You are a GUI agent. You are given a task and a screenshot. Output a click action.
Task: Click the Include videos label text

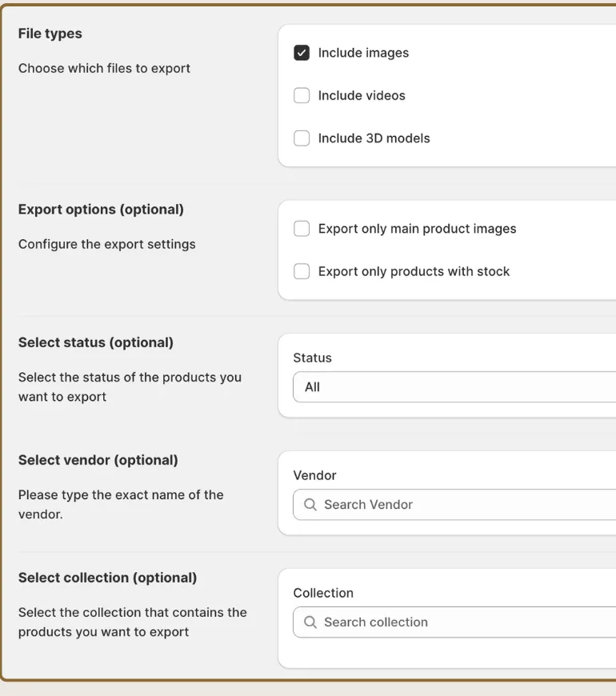pos(362,95)
